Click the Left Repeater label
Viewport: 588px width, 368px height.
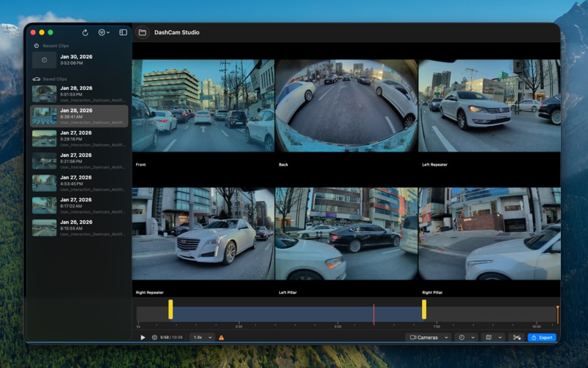tap(434, 164)
